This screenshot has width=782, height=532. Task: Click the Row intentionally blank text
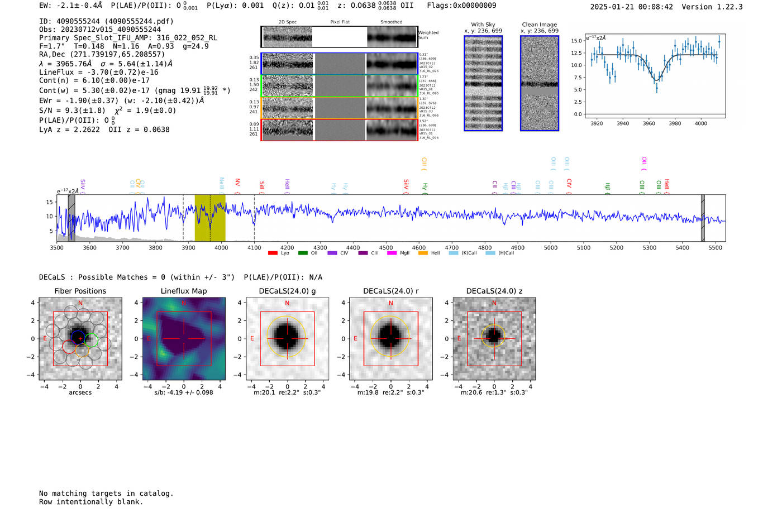pos(91,502)
